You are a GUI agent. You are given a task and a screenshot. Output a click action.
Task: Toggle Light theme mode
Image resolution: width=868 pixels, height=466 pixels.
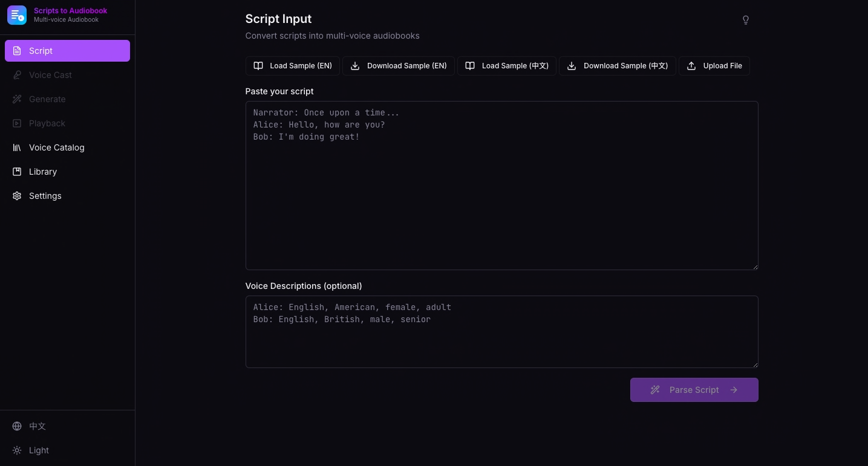(x=39, y=450)
